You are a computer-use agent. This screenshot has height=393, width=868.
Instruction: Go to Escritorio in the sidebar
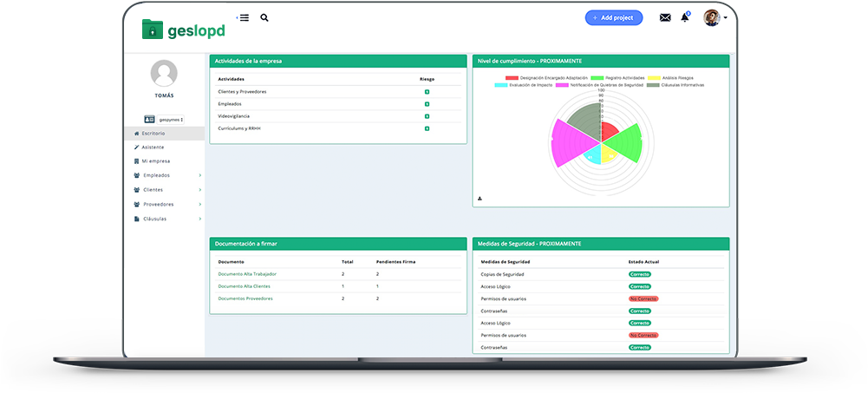tap(165, 134)
